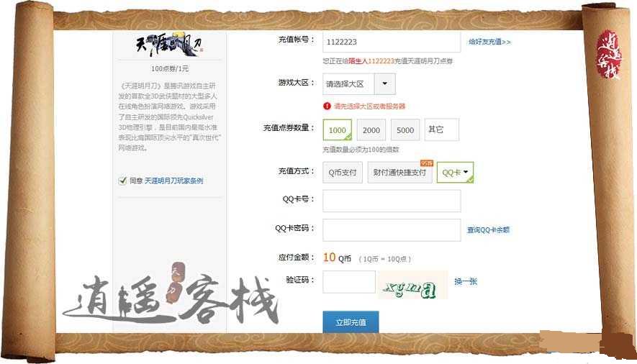Switch to Q币支付 payment method
Image resolution: width=637 pixels, height=364 pixels.
[x=343, y=172]
